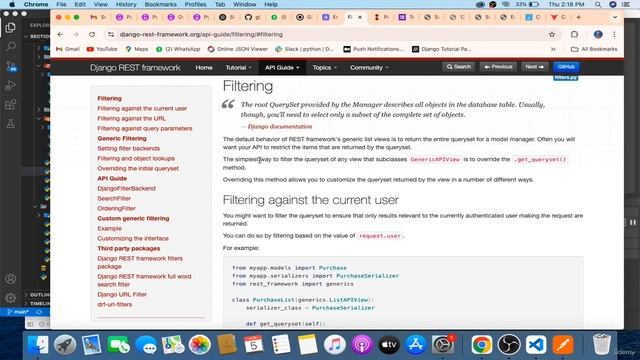Open Launchpad from the Dock
The width and height of the screenshot is (640, 360).
(65, 345)
